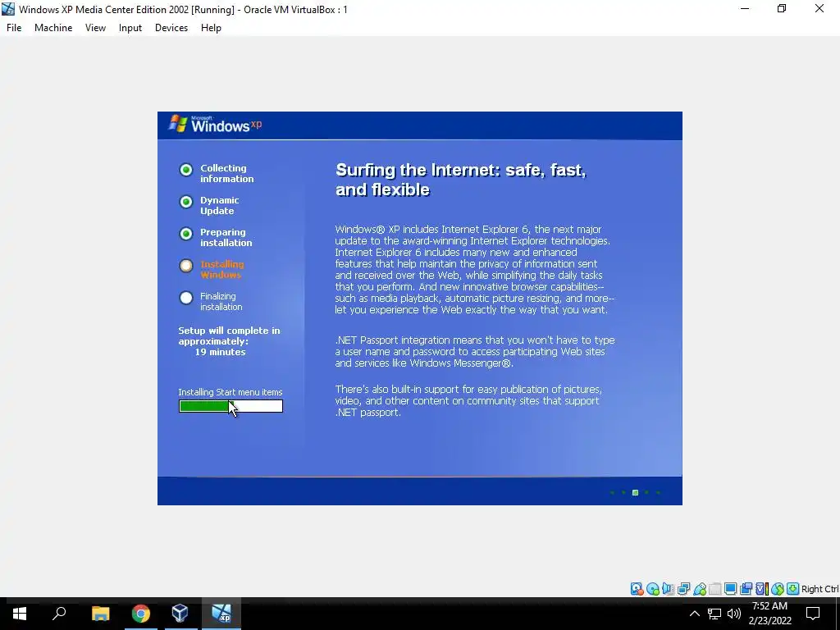Click the CPU virtualization status icon
This screenshot has width=840, height=630.
pos(762,589)
